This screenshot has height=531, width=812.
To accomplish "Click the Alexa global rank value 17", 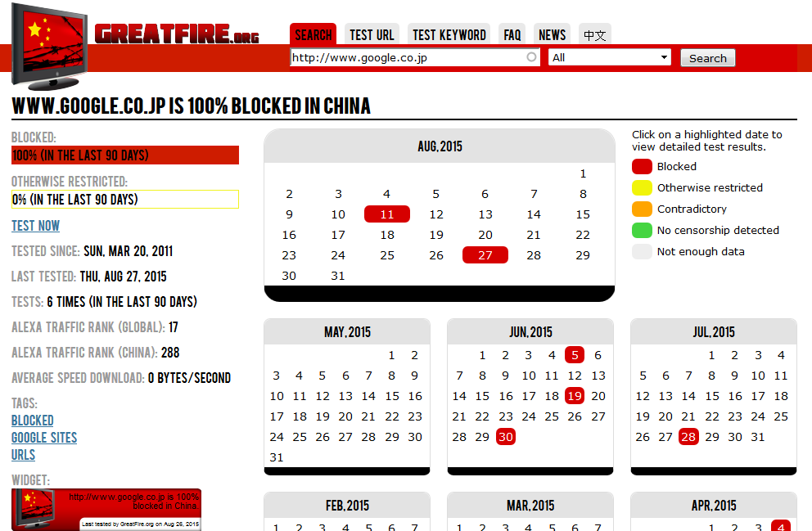I will point(173,327).
